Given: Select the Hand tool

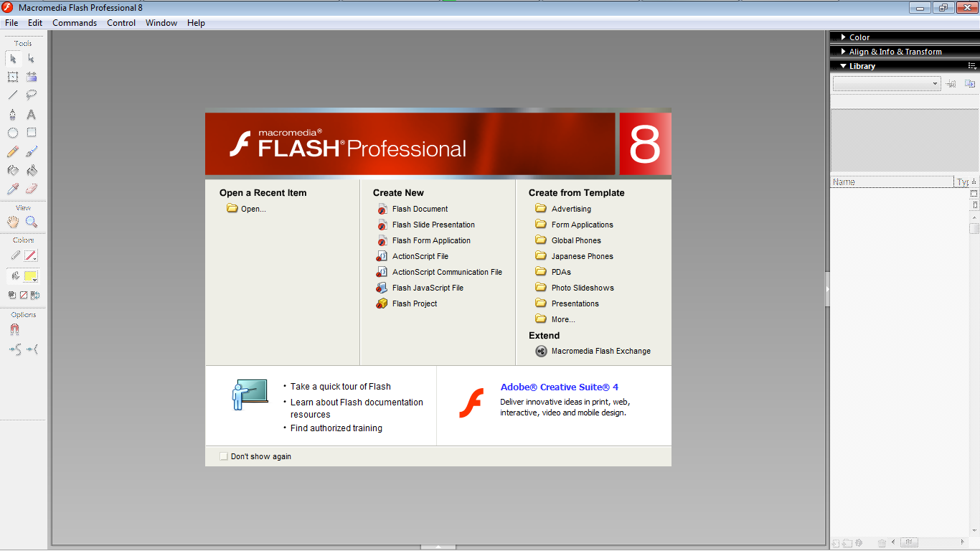Looking at the screenshot, I should [13, 222].
